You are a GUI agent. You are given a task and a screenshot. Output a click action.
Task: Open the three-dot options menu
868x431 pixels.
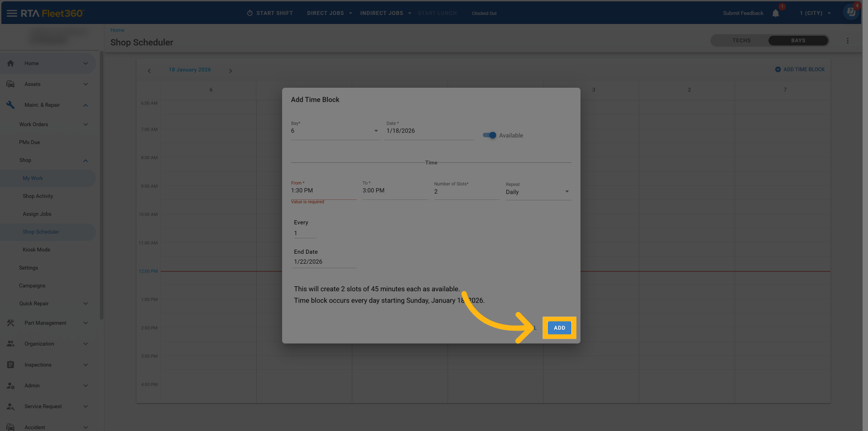(848, 41)
